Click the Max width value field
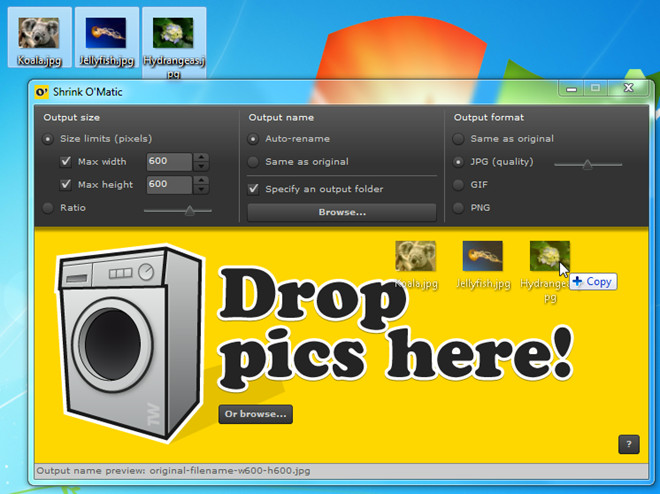 point(170,162)
